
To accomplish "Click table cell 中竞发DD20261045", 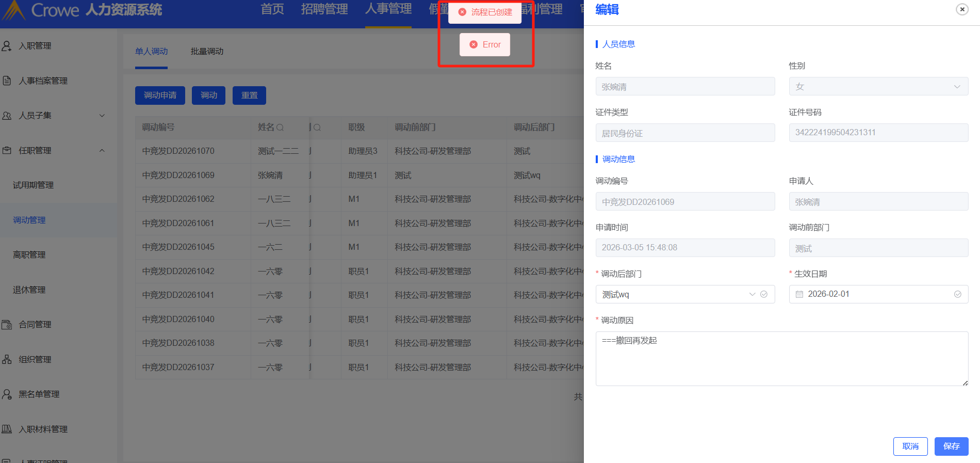I will (x=178, y=247).
